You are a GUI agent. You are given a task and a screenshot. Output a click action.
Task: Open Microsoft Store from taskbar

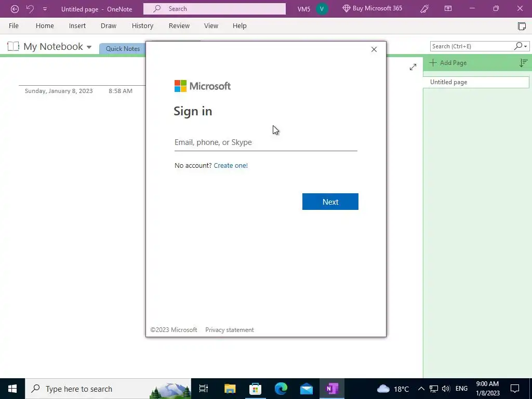point(255,389)
